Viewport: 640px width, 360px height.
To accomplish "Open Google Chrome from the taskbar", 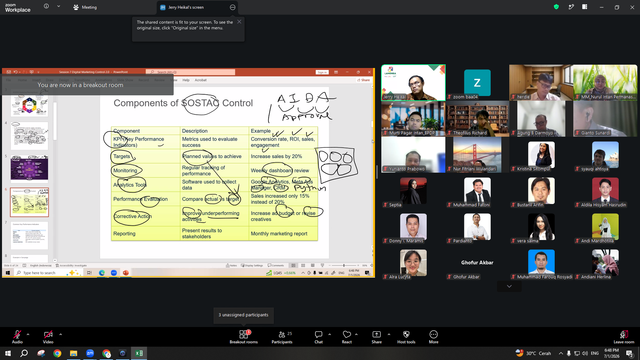I will [x=57, y=353].
